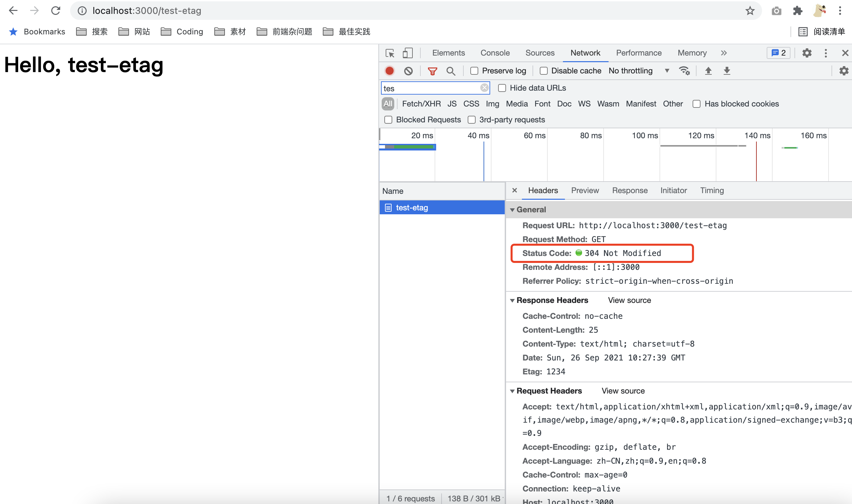The width and height of the screenshot is (852, 504).
Task: Enable the Preserve log checkbox
Action: [474, 71]
